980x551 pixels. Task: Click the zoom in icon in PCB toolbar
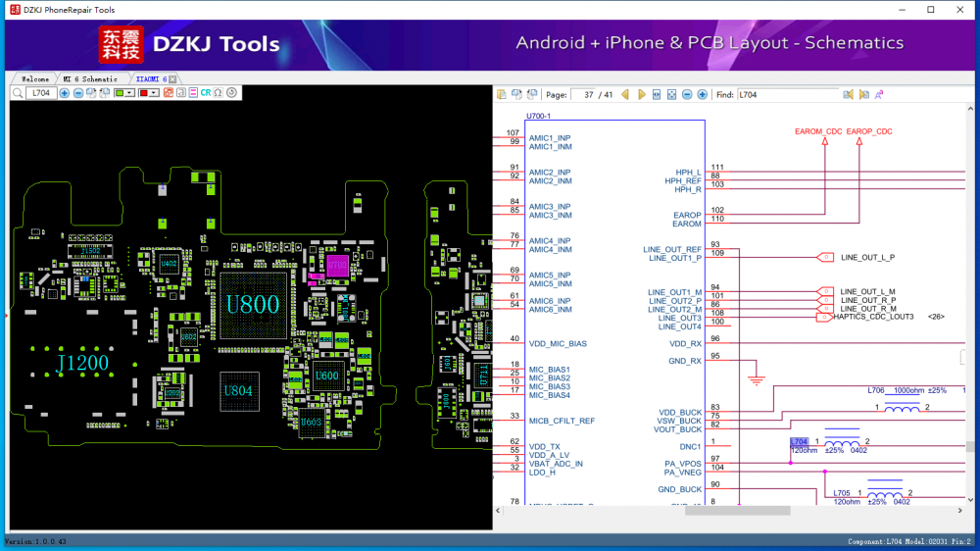coord(65,93)
